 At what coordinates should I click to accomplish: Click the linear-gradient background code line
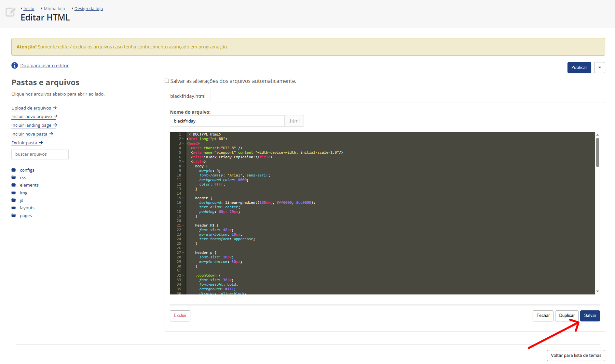(x=257, y=203)
